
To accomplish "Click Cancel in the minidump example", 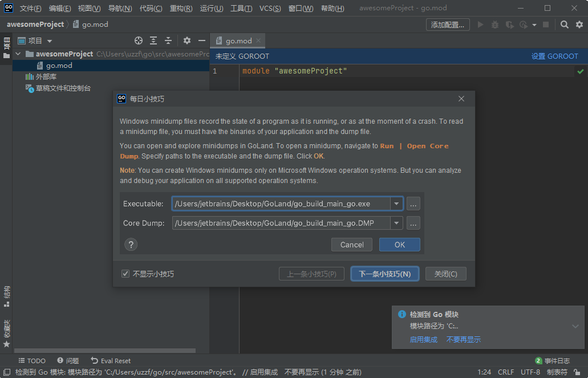I will click(x=352, y=245).
